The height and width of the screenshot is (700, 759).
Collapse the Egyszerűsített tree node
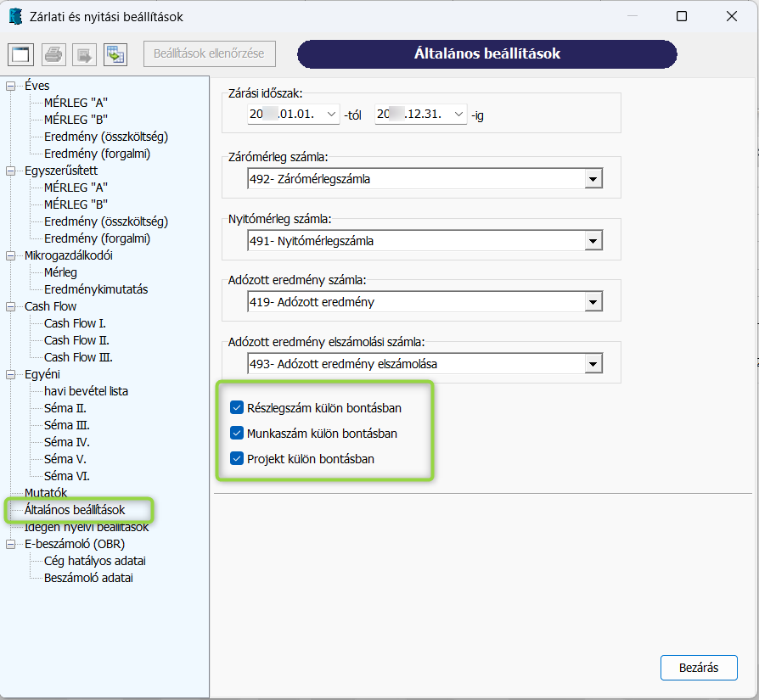[x=10, y=171]
